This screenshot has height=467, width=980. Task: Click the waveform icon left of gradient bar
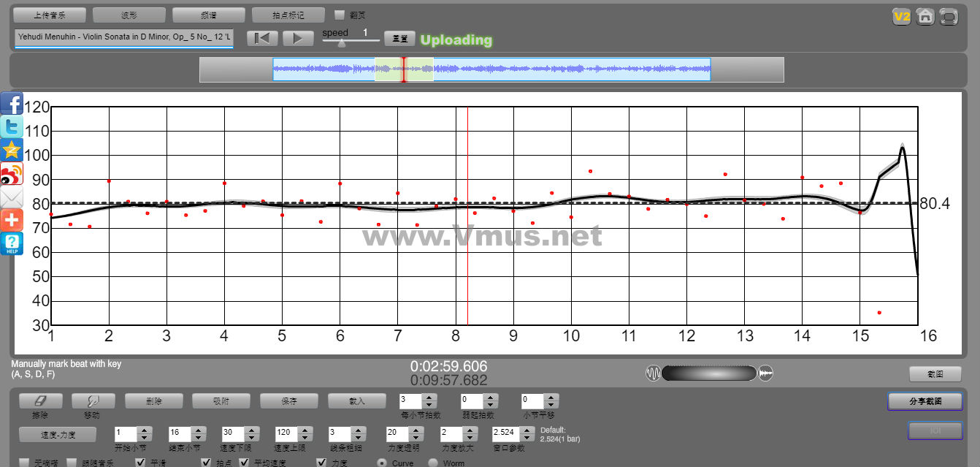pos(653,373)
